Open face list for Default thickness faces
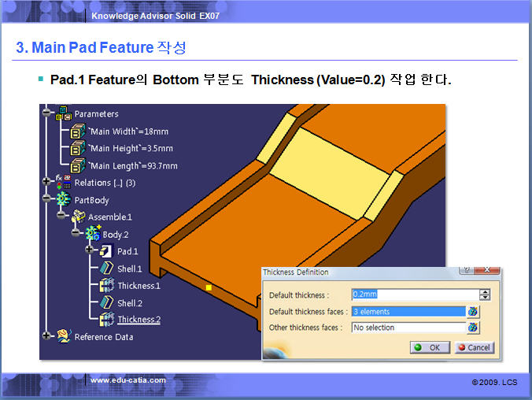This screenshot has width=532, height=400. pos(473,311)
